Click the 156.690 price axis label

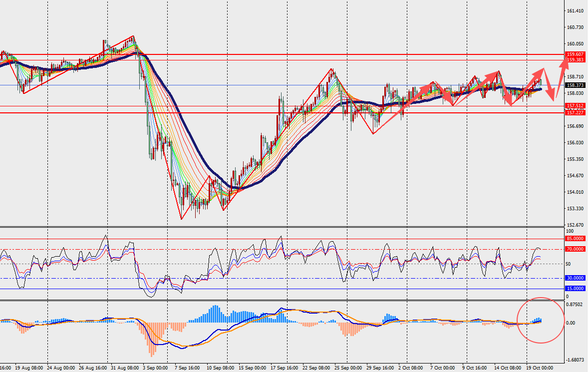pyautogui.click(x=575, y=126)
